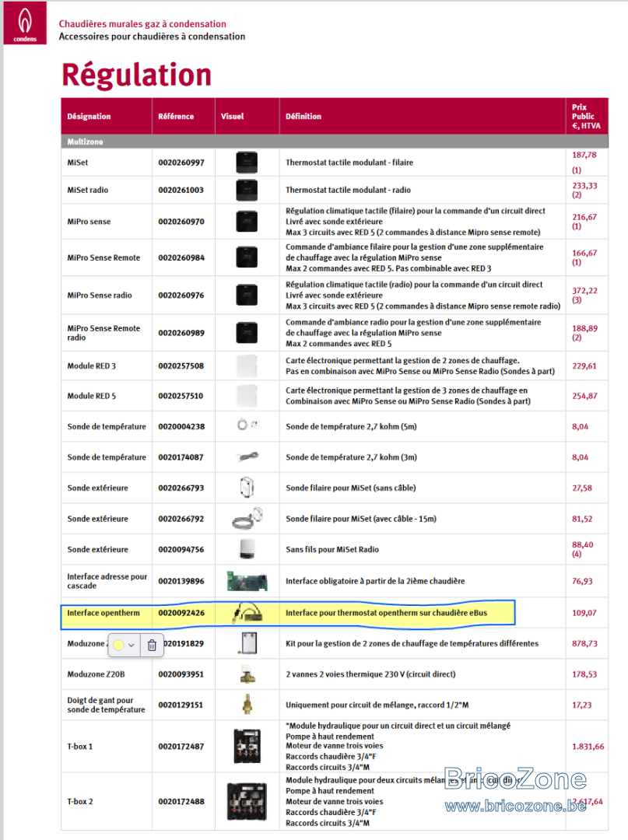Click the Régulation page title
The width and height of the screenshot is (628, 840).
coord(137,75)
